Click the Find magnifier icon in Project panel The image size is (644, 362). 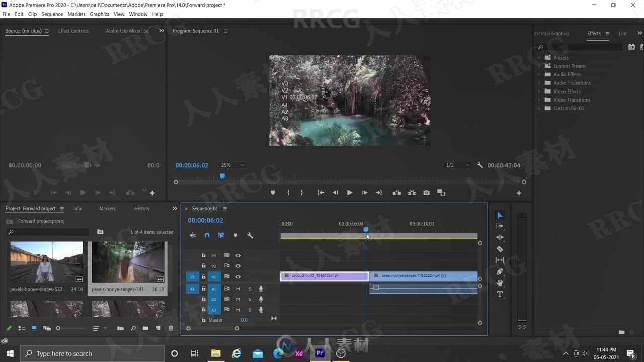[x=133, y=328]
